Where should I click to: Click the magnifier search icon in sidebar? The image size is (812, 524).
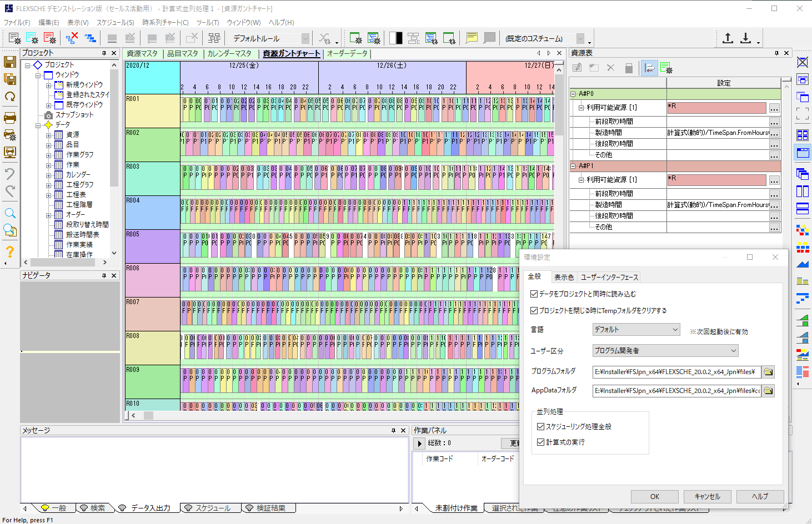(10, 213)
